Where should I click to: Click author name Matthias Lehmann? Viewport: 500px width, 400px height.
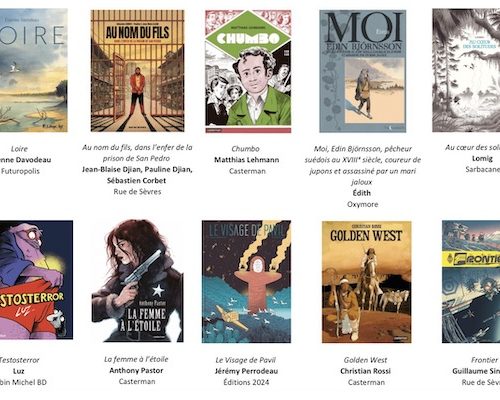(247, 160)
